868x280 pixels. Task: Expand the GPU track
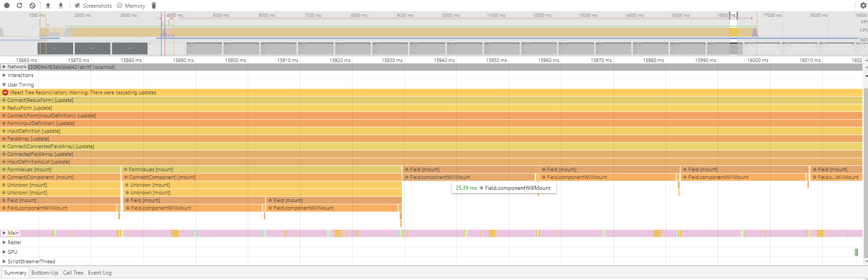click(x=4, y=252)
